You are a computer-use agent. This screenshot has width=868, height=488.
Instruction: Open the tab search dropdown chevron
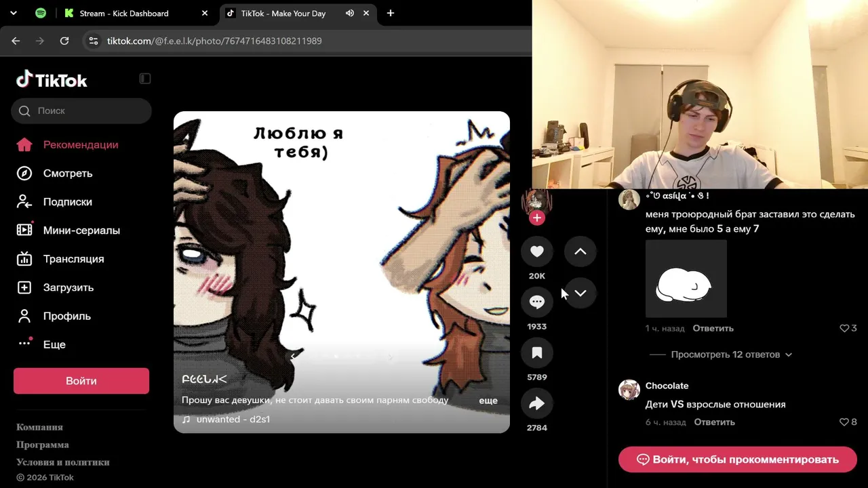click(x=14, y=13)
